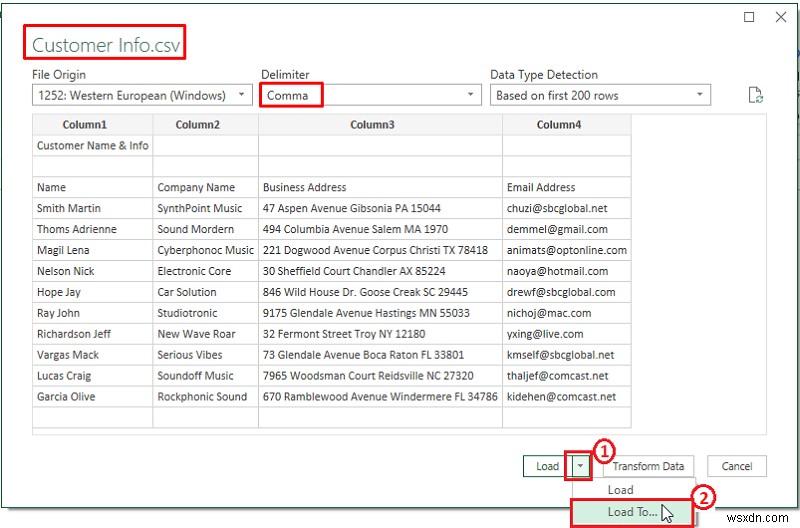Click the 'Sound Mordern' cell
Viewport: 800px width, 528px height.
pyautogui.click(x=206, y=229)
